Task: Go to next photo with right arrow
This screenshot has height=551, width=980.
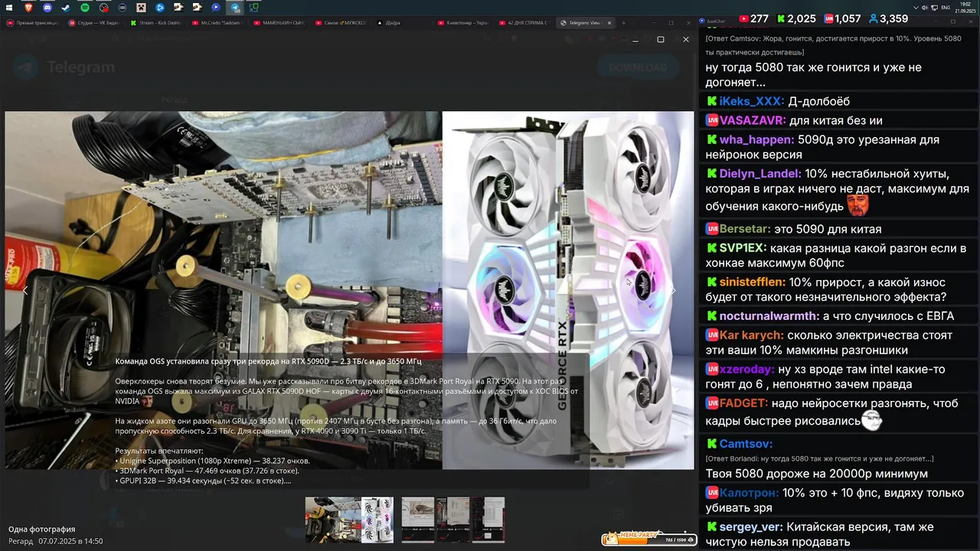Action: tap(673, 290)
